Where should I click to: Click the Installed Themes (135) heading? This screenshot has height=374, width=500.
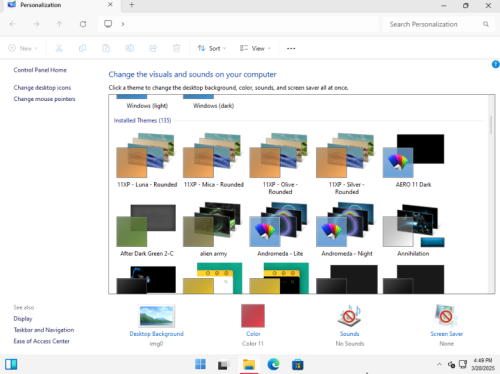click(142, 120)
